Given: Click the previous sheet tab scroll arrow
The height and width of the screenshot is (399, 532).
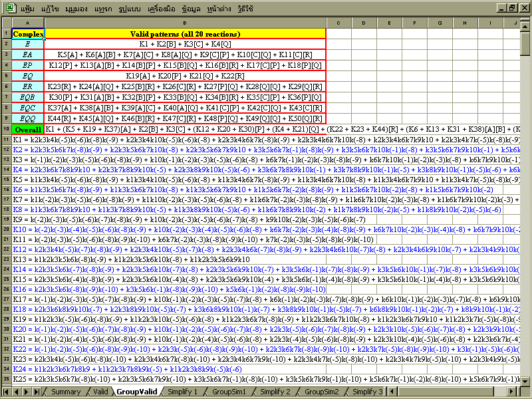Looking at the screenshot, I should 17,392.
